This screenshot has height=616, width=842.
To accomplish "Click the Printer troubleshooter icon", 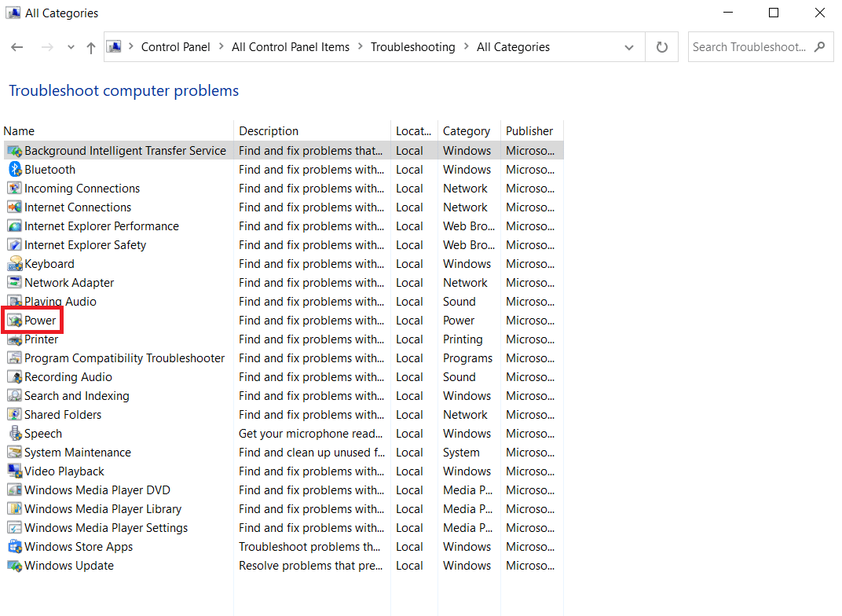I will click(14, 339).
